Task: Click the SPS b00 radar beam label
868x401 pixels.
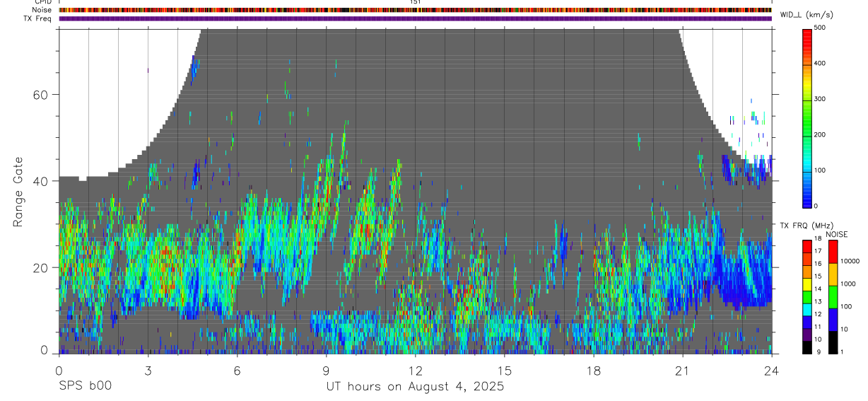Action: coord(85,386)
